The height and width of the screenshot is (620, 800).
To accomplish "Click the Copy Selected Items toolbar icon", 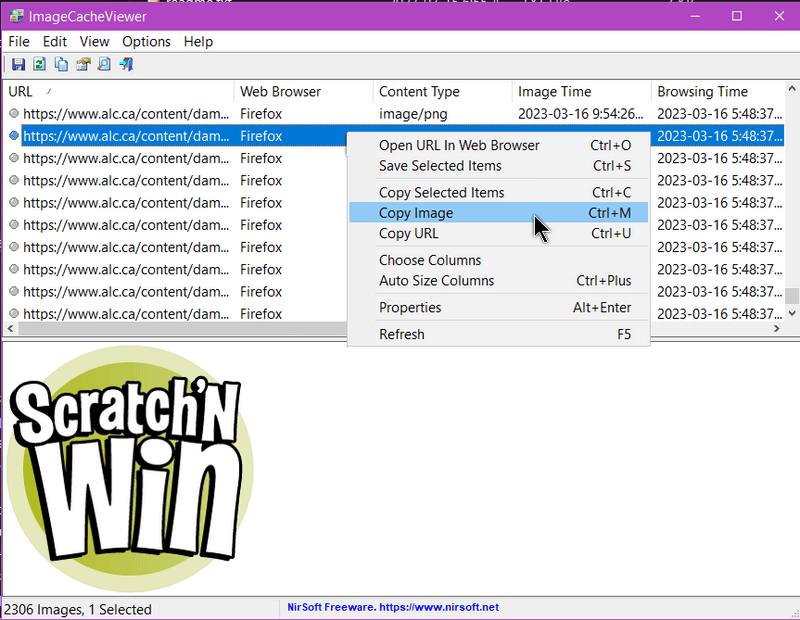I will (x=61, y=64).
